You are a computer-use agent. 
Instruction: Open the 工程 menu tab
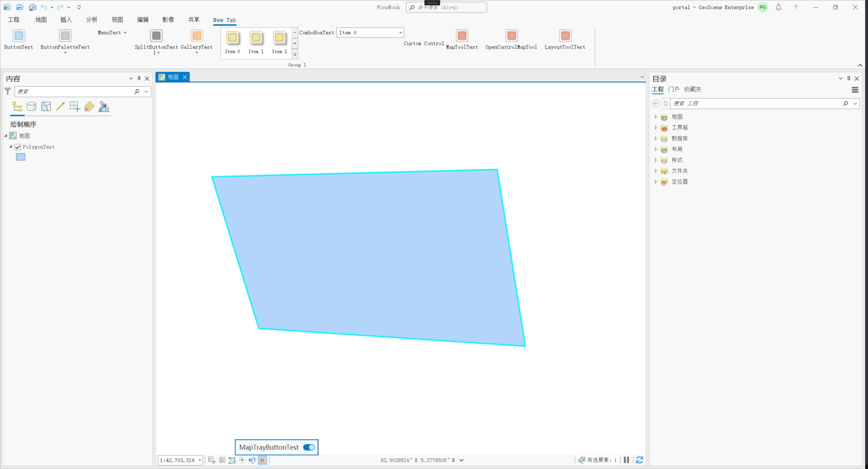click(14, 20)
